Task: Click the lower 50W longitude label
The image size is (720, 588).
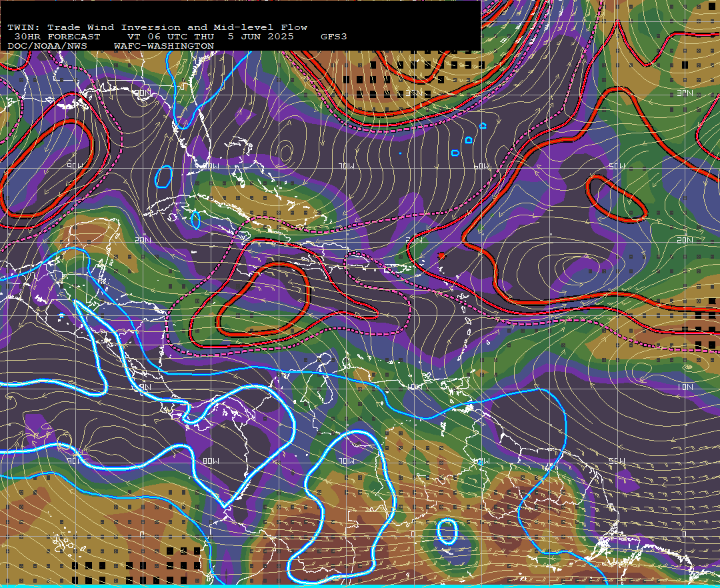Action: click(x=617, y=461)
